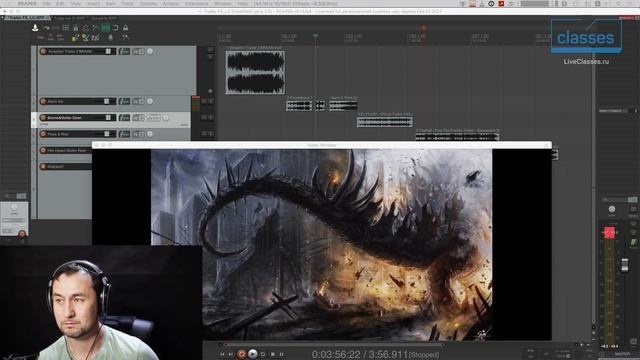Image resolution: width=640 pixels, height=360 pixels.
Task: Click the red Record button in transport
Action: tap(242, 354)
